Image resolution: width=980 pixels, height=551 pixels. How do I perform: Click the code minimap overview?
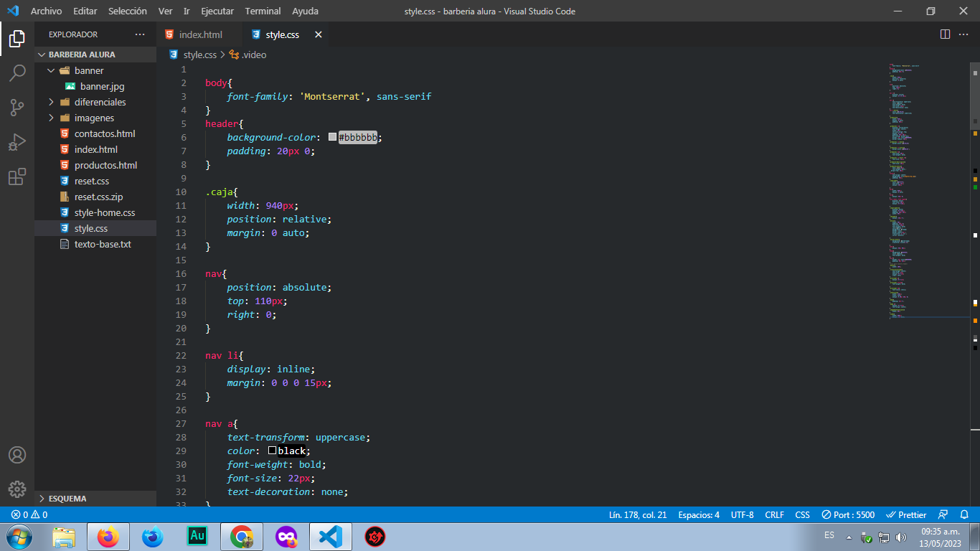928,190
